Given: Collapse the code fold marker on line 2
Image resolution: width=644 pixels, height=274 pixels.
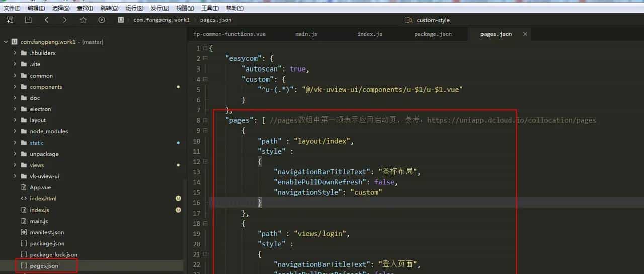Looking at the screenshot, I should pos(205,59).
